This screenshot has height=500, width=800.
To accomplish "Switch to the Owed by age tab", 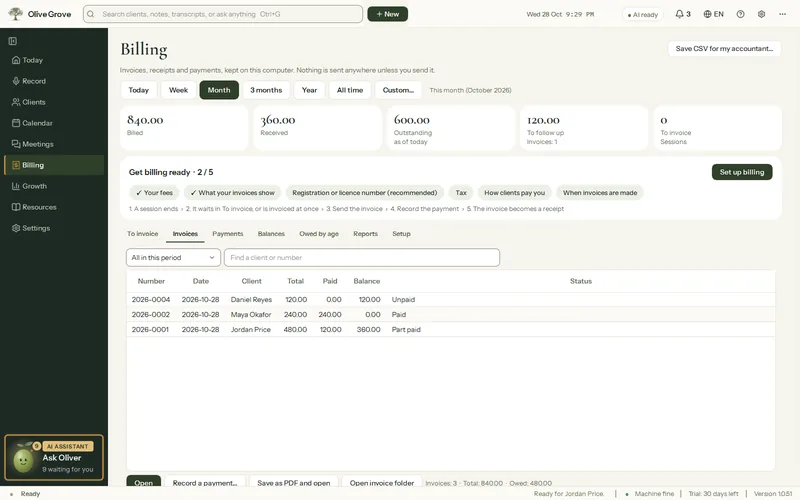I will click(x=319, y=234).
